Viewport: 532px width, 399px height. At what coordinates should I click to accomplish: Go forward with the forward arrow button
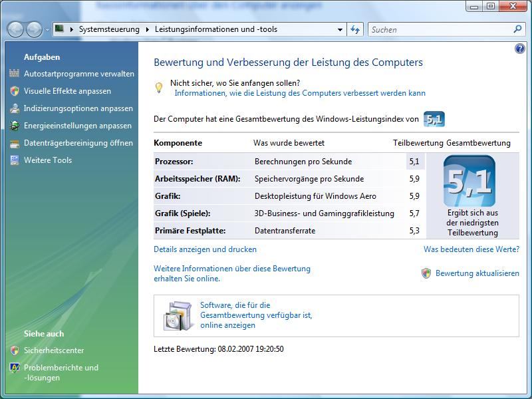35,29
